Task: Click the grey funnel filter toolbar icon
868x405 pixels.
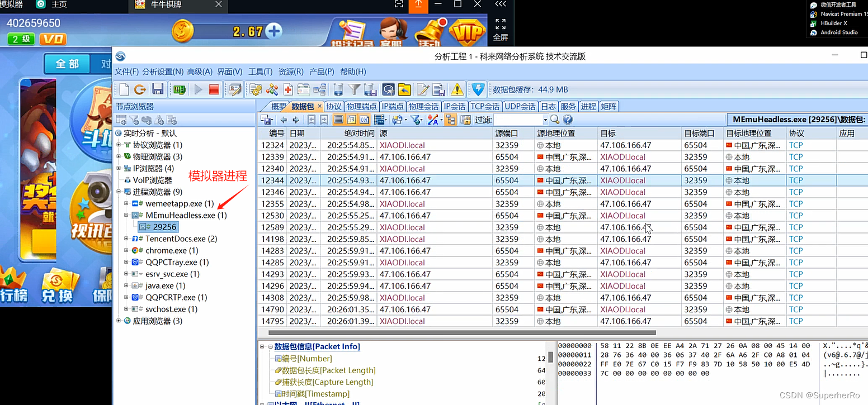Action: tap(353, 89)
